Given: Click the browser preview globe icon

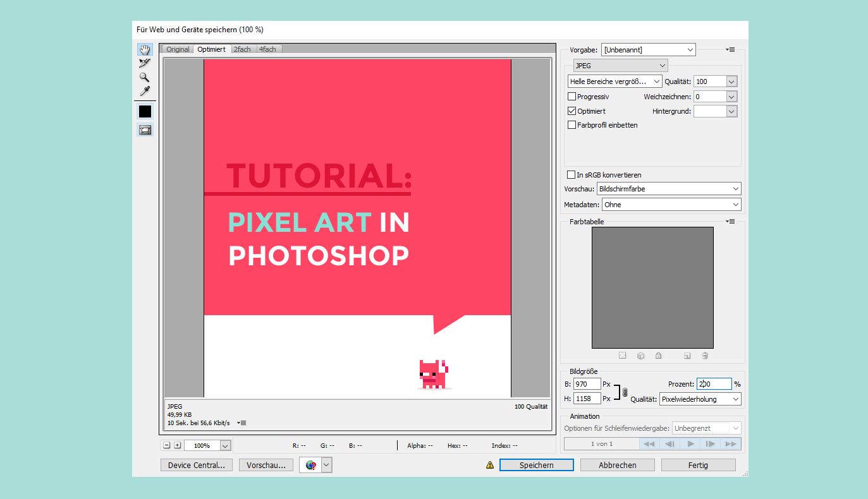Looking at the screenshot, I should pos(310,465).
